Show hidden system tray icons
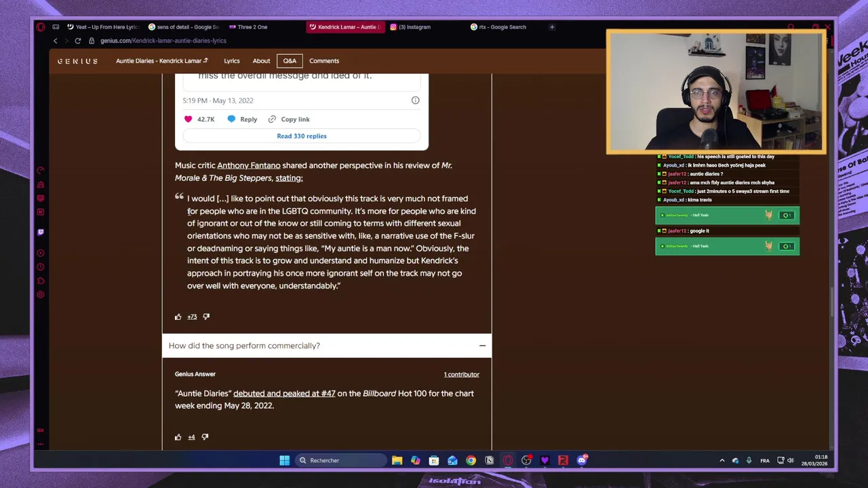This screenshot has height=488, width=868. click(722, 460)
